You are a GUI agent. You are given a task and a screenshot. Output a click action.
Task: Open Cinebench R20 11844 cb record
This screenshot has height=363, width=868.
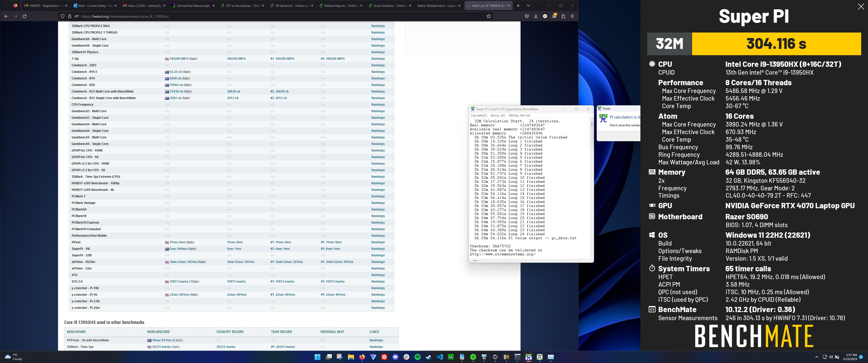(176, 85)
